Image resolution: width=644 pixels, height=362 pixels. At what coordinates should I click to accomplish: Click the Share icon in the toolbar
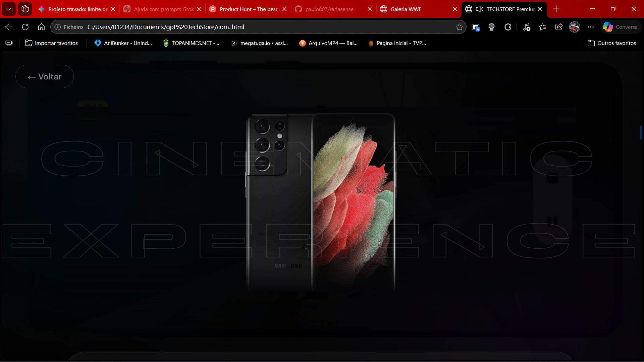pyautogui.click(x=559, y=27)
